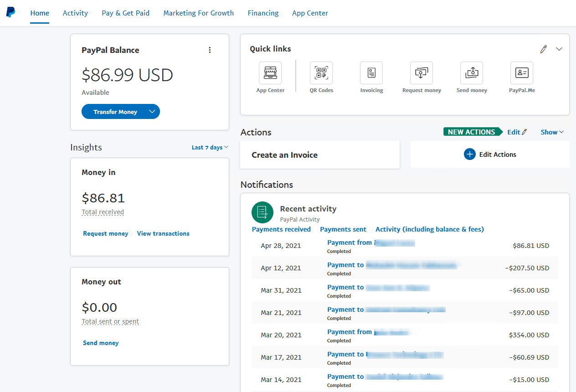This screenshot has height=392, width=576.
Task: Click the Total sent or spent label
Action: (x=110, y=321)
